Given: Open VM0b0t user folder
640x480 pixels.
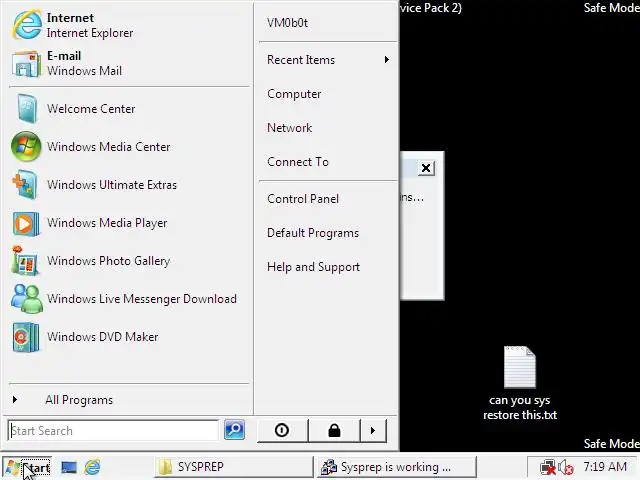Looking at the screenshot, I should [x=288, y=23].
